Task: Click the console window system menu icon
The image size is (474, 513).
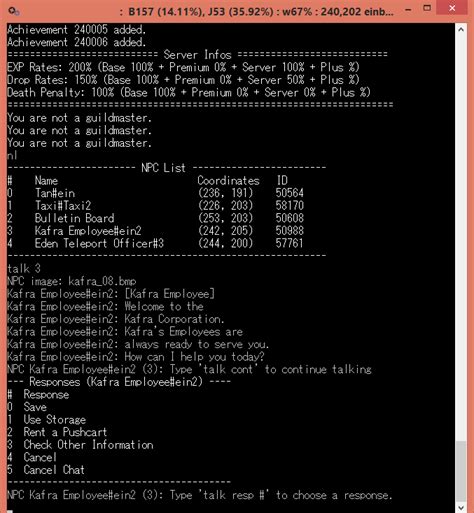Action: 14,11
